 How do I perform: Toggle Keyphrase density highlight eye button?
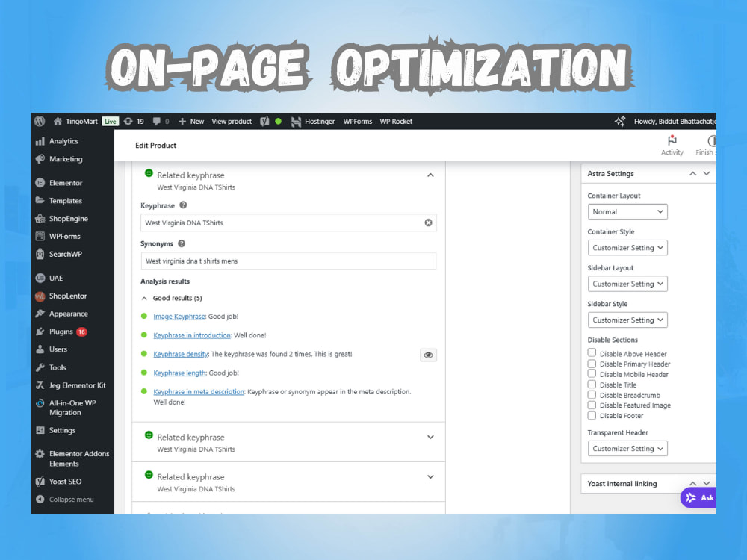point(428,355)
